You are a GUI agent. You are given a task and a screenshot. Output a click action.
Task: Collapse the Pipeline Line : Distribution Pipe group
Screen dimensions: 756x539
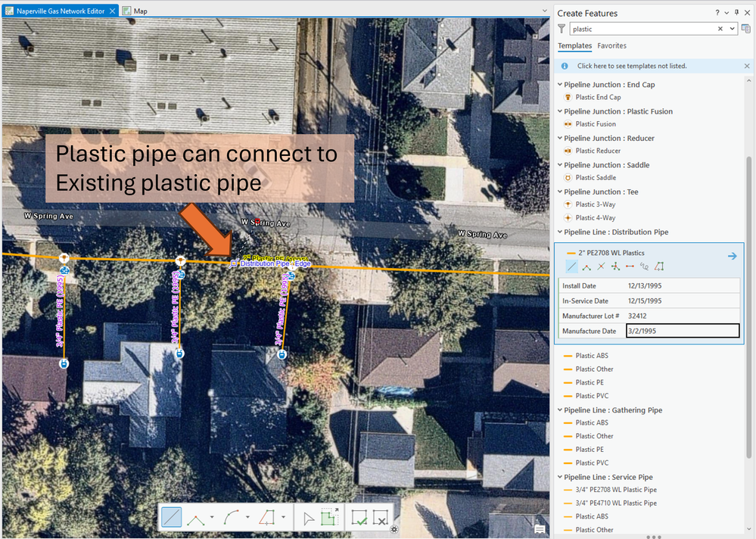[x=559, y=232]
